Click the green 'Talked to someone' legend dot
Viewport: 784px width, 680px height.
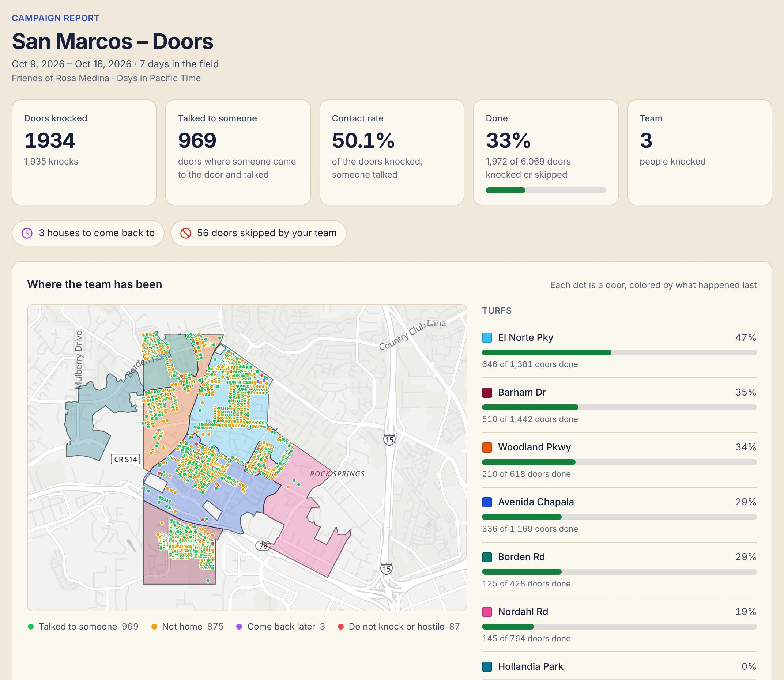pos(31,627)
